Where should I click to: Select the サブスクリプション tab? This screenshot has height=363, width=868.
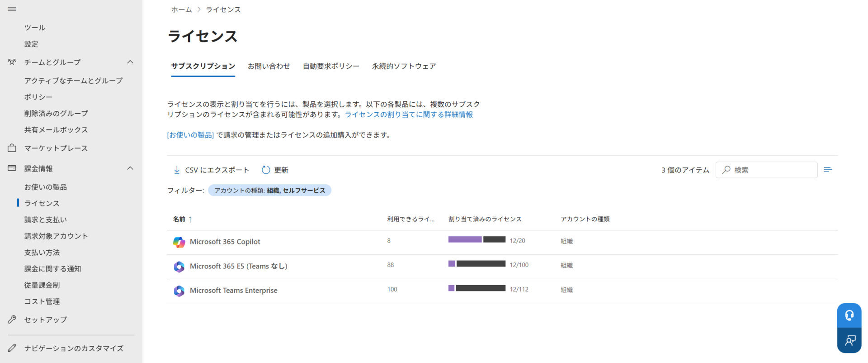coord(203,66)
